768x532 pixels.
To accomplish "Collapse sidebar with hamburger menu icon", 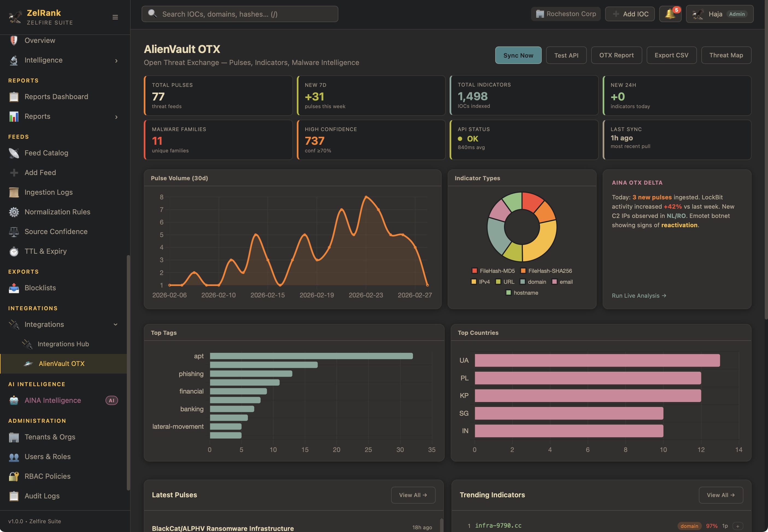I will pyautogui.click(x=115, y=17).
